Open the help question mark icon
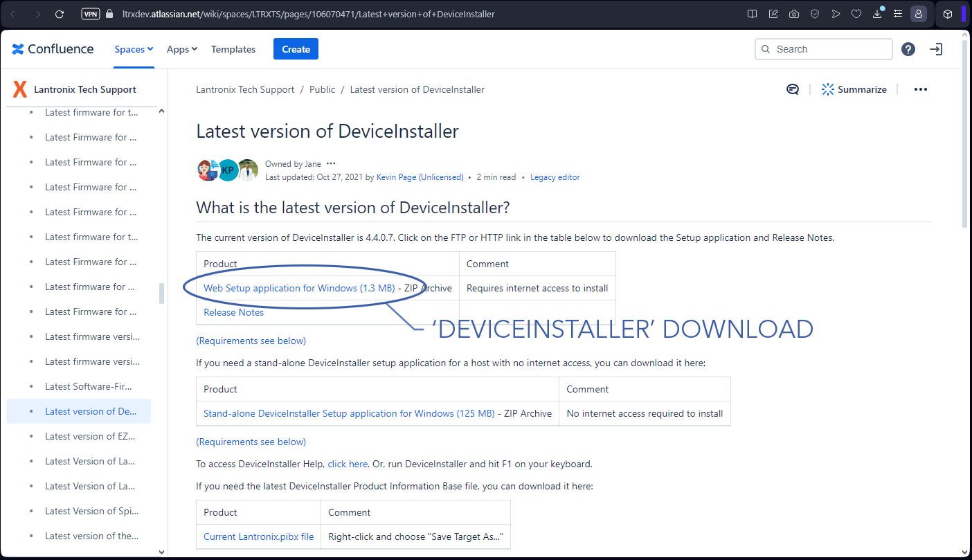Image resolution: width=972 pixels, height=560 pixels. (908, 49)
